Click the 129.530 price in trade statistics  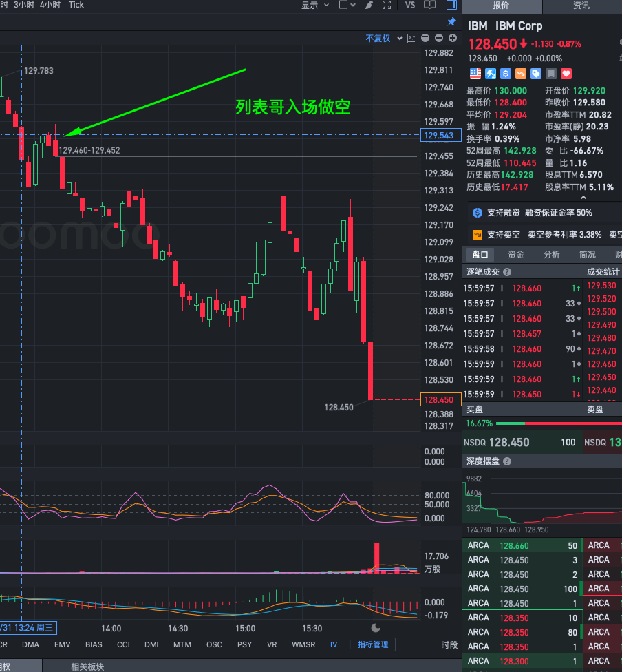coord(601,286)
